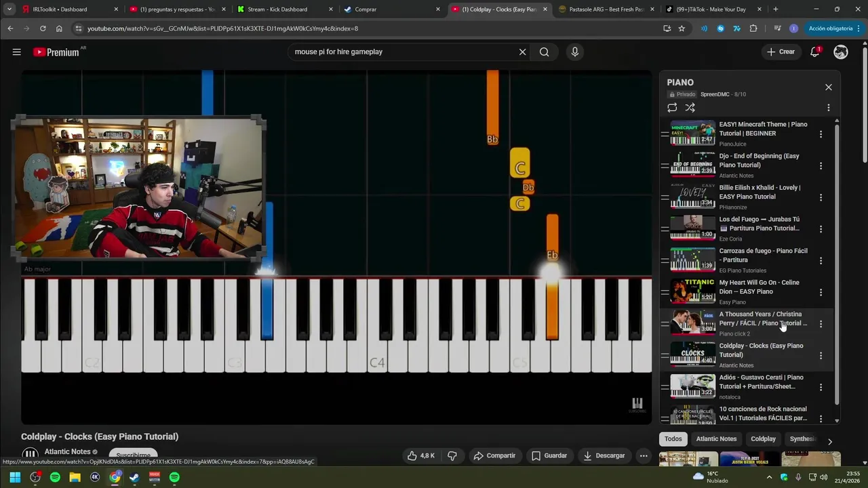Select the Atlantic Notes filter chip
Screen dimensions: 868x488
[716, 439]
